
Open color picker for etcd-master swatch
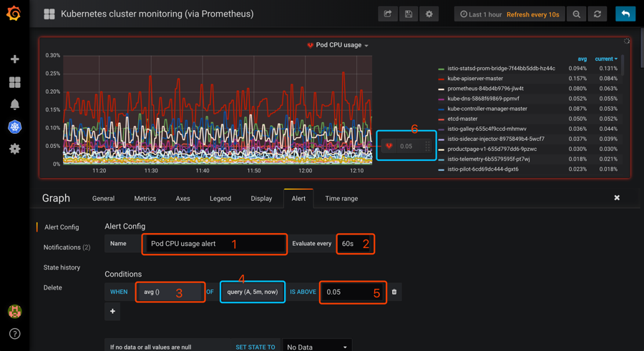click(441, 119)
